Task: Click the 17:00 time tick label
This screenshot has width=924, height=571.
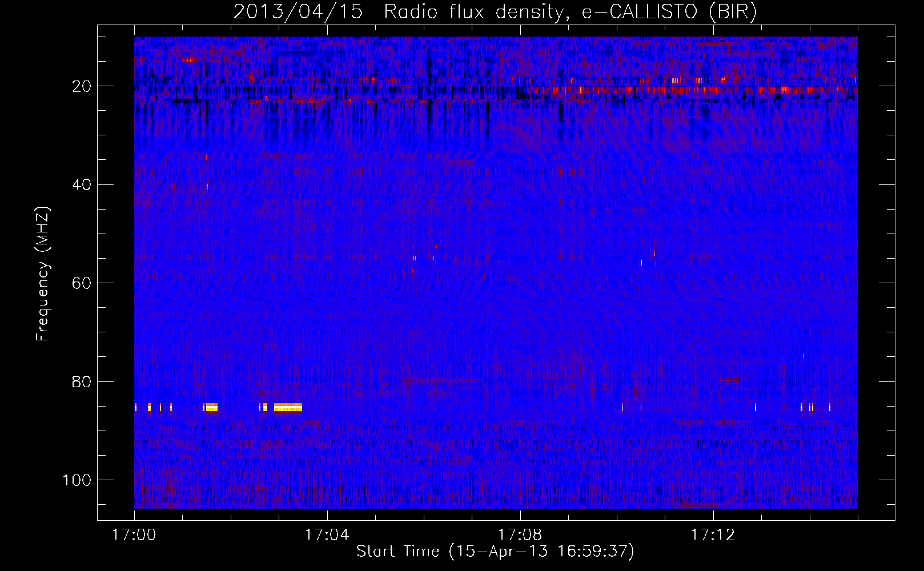Action: point(134,535)
